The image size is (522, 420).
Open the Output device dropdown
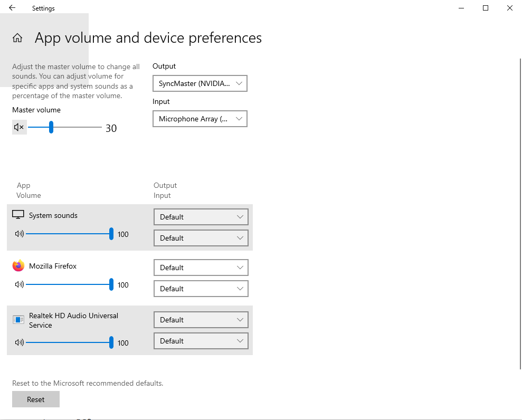[200, 83]
